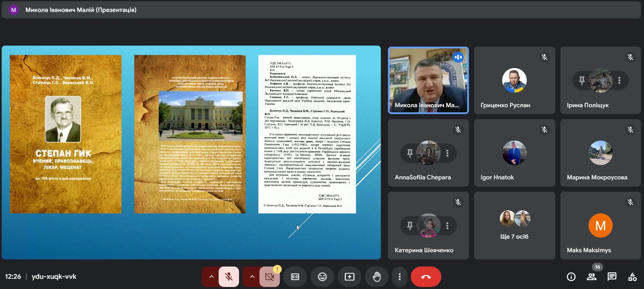Select Микола Іванович's speaker video thumbnail
This screenshot has height=289, width=644.
click(x=428, y=80)
